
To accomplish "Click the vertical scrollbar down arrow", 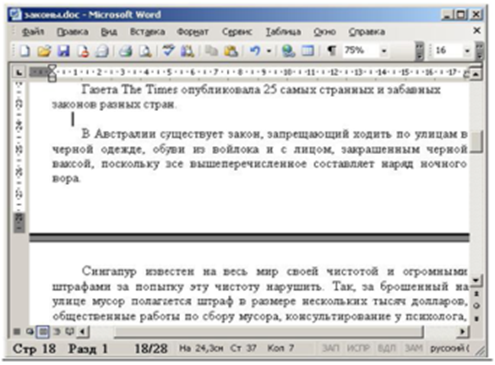I will tap(476, 280).
